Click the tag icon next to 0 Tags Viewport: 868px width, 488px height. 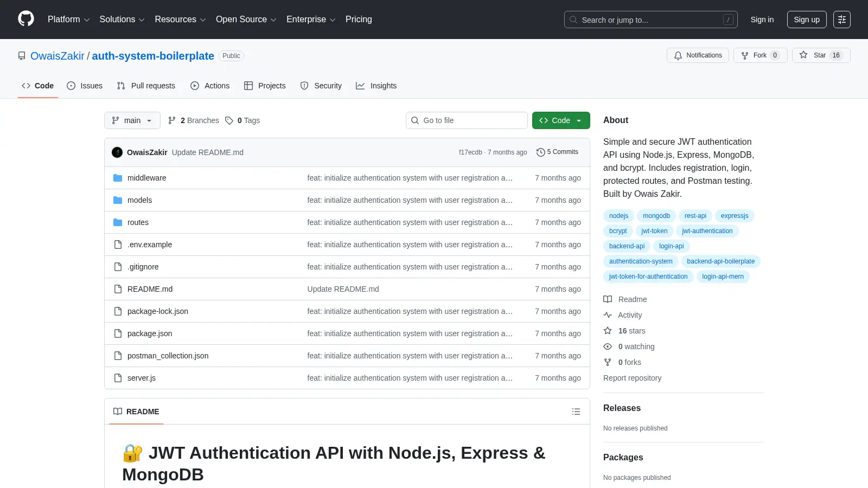pos(229,120)
